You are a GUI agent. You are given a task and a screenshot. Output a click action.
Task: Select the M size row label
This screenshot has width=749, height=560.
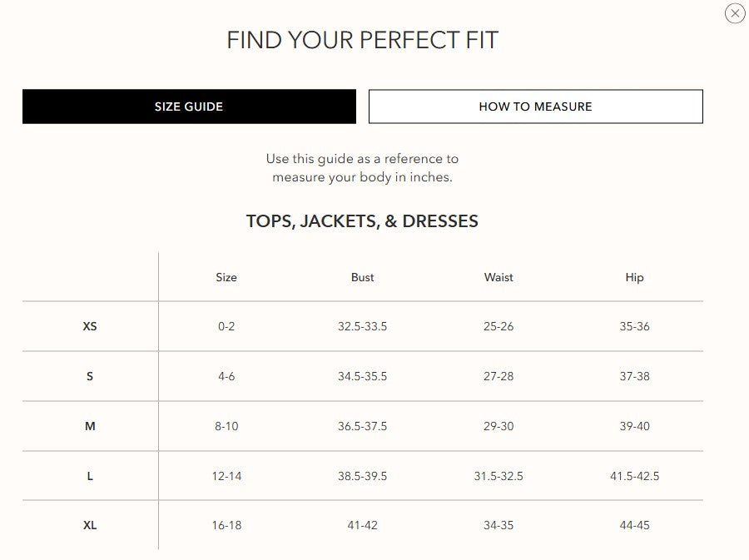[x=90, y=426]
